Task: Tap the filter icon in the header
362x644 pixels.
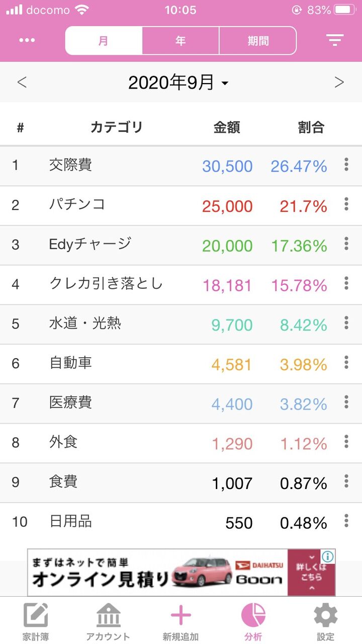Action: click(x=335, y=41)
